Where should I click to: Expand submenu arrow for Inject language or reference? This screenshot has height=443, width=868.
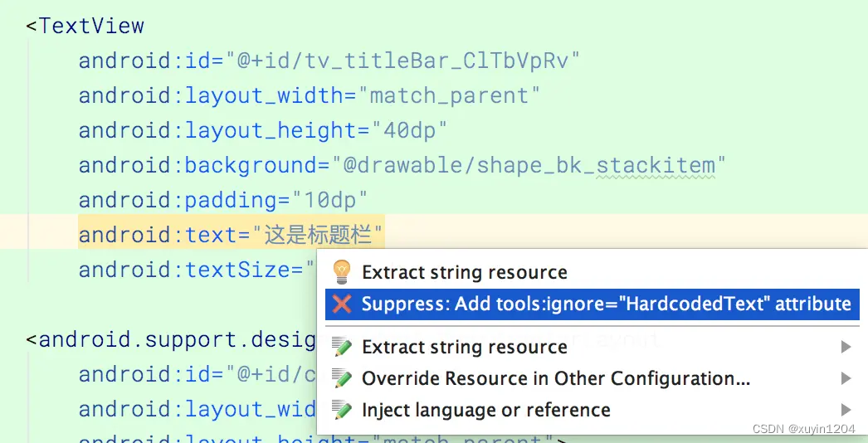[x=846, y=410]
